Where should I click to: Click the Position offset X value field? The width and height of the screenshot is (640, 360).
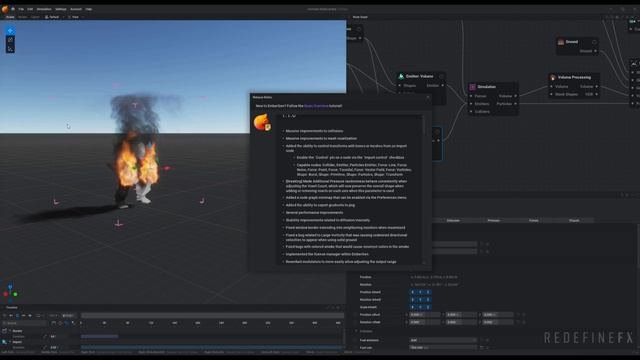tap(425, 315)
